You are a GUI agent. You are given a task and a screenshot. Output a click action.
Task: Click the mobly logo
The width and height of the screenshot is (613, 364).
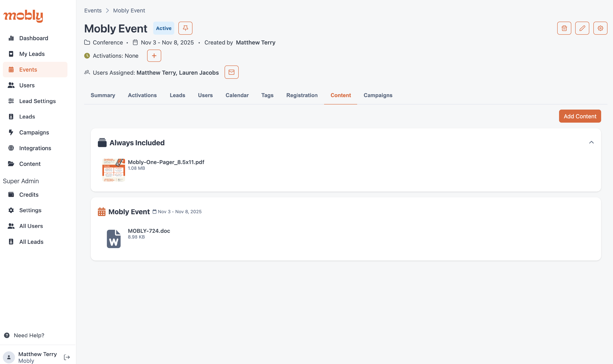[x=23, y=16]
